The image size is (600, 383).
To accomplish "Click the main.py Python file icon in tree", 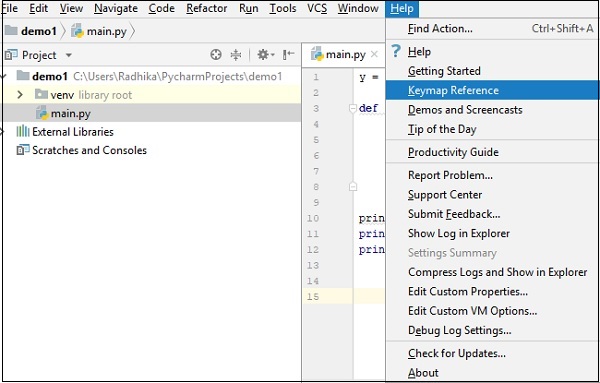I will 42,113.
